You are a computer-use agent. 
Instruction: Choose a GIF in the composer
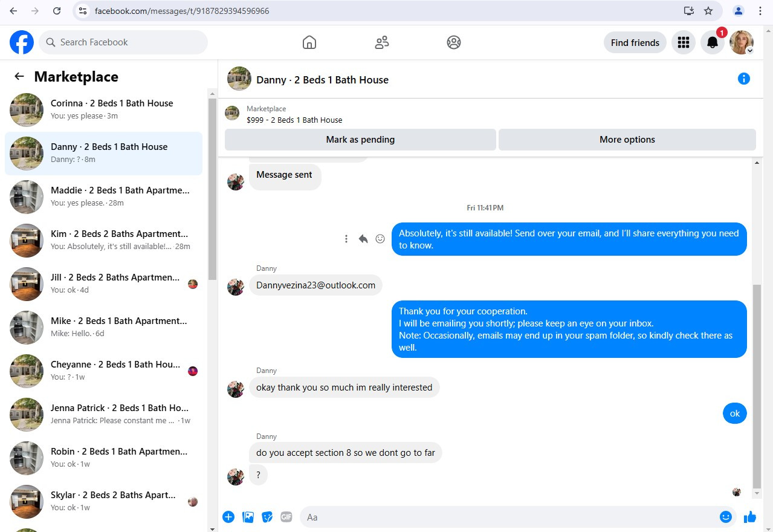pos(286,517)
